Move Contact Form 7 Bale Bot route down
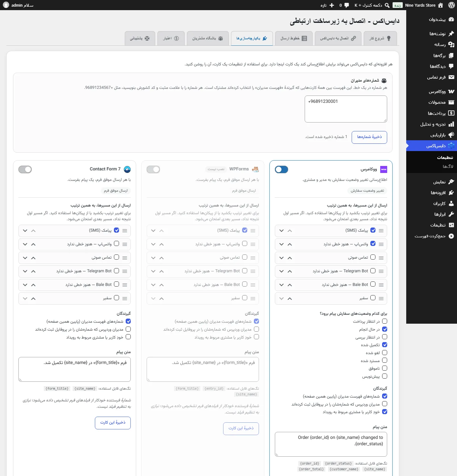Image resolution: width=457 pixels, height=476 pixels. pyautogui.click(x=25, y=285)
